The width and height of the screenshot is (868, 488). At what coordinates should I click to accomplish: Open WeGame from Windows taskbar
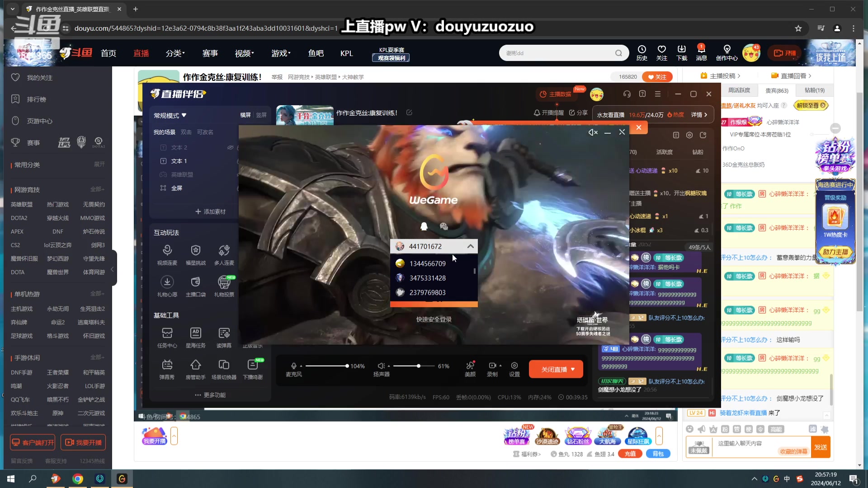click(x=122, y=479)
